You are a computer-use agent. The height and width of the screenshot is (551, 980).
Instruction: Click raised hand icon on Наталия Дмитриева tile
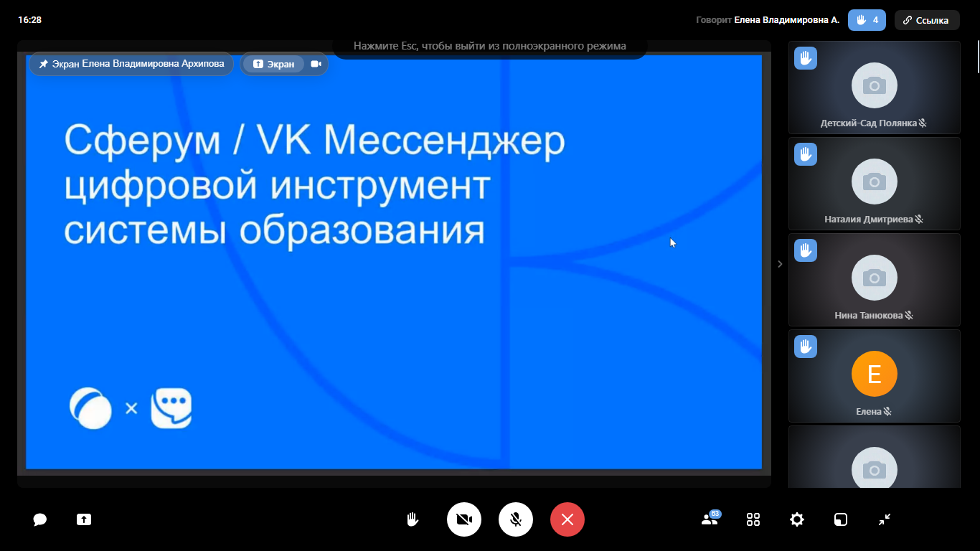[x=806, y=154]
